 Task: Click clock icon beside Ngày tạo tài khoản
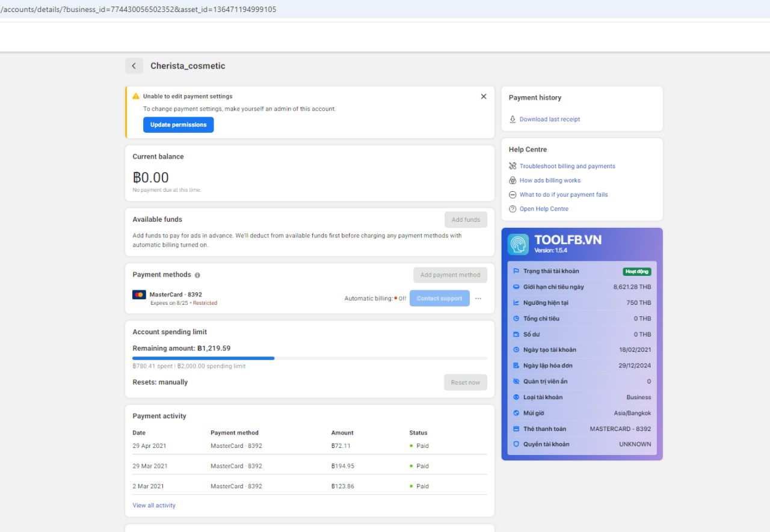(x=516, y=350)
